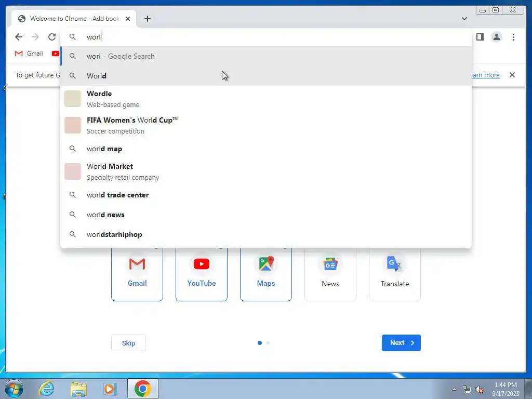Click the Chrome taskbar icon
532x399 pixels.
click(x=143, y=389)
